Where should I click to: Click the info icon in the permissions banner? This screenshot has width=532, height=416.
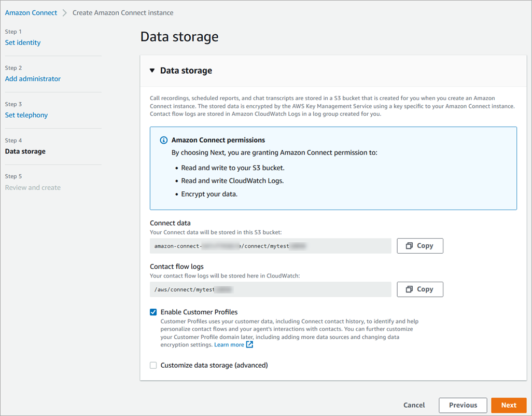coord(163,140)
